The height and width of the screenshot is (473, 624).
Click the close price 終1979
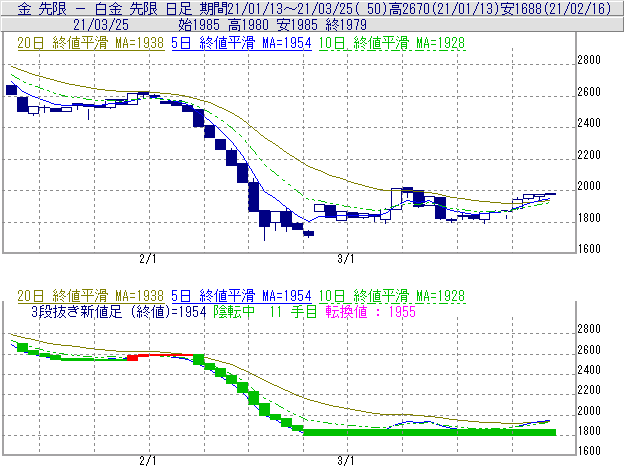pyautogui.click(x=346, y=25)
